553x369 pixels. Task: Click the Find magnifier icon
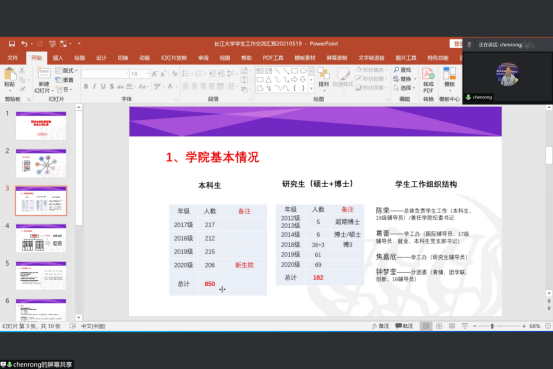point(396,70)
